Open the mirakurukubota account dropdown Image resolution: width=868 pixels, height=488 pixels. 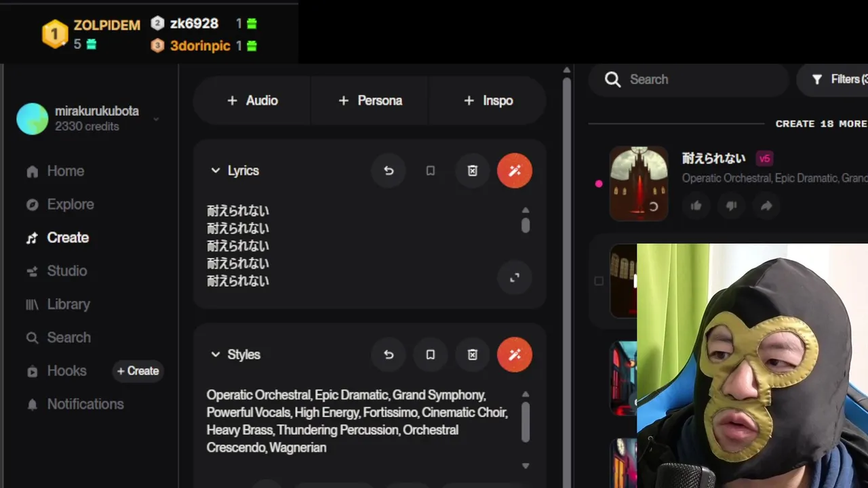tap(156, 119)
